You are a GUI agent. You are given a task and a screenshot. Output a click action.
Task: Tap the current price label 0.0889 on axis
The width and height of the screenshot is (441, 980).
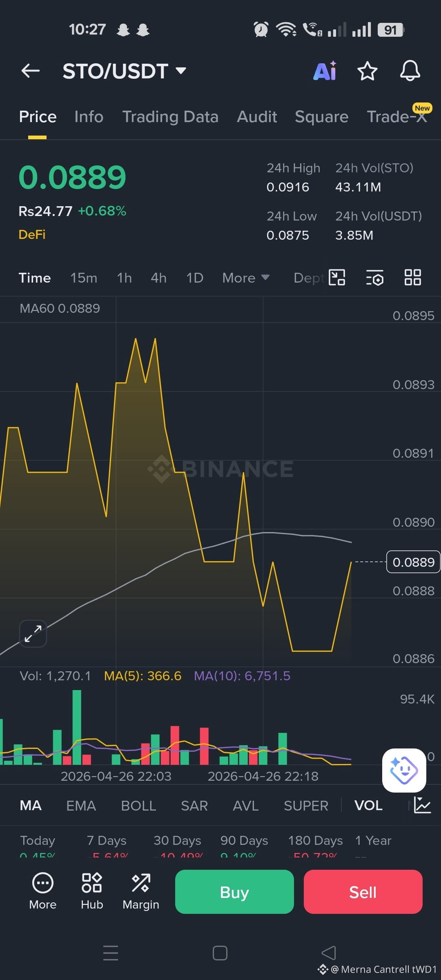[413, 562]
